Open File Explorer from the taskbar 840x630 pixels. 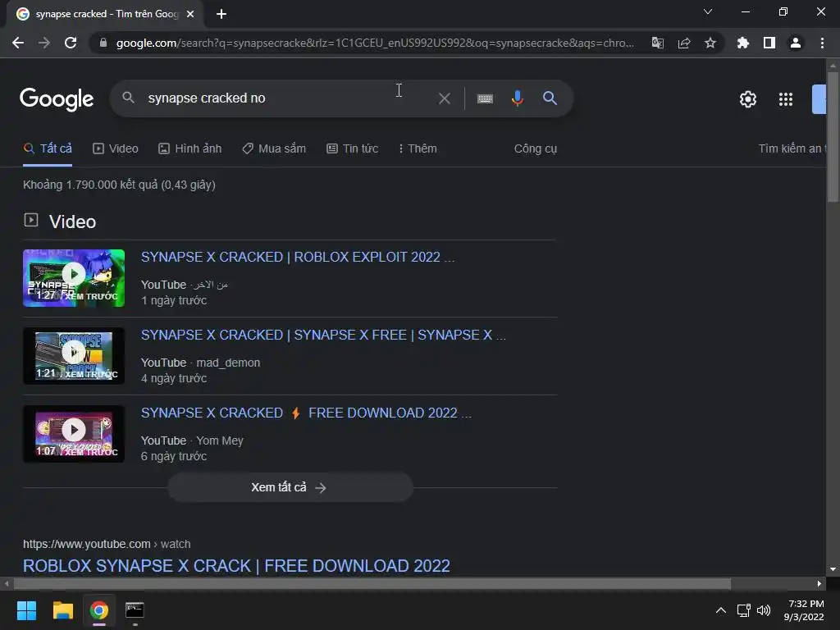pyautogui.click(x=62, y=610)
